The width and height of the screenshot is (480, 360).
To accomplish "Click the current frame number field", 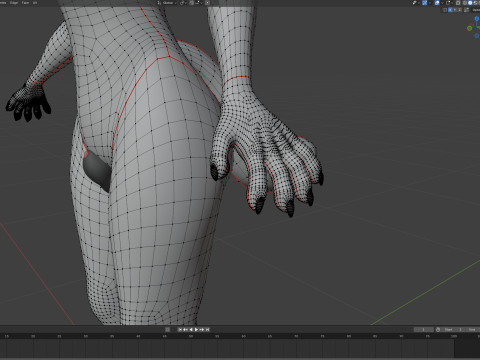I will 424,329.
